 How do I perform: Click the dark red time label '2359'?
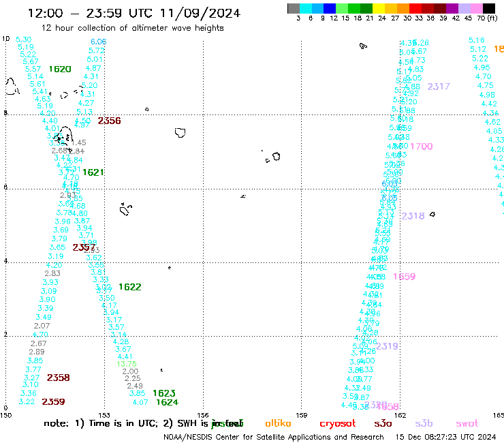click(x=53, y=402)
